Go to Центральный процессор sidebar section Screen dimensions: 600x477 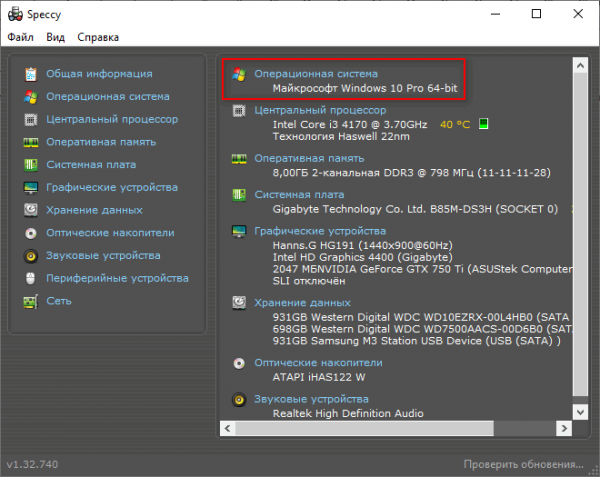(112, 119)
